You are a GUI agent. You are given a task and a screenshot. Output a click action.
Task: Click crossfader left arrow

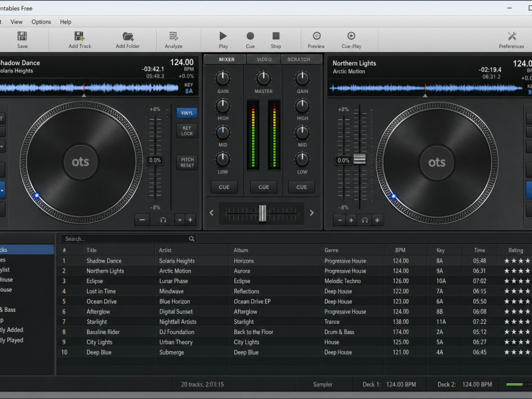211,213
